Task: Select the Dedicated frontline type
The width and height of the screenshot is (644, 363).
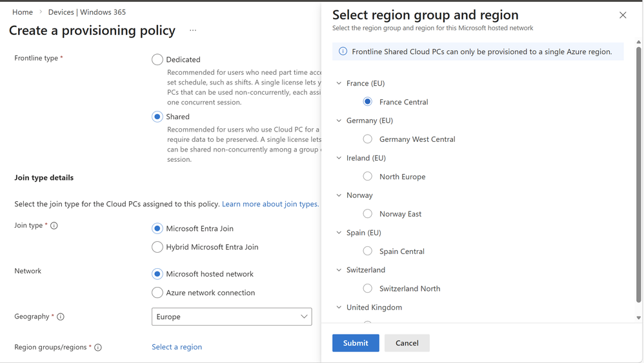Action: point(157,59)
